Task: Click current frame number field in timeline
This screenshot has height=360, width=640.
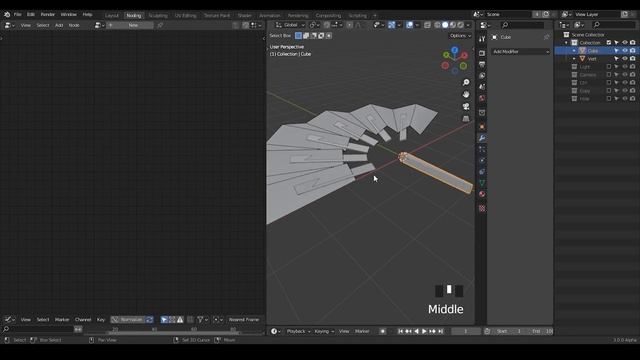Action: click(x=466, y=331)
